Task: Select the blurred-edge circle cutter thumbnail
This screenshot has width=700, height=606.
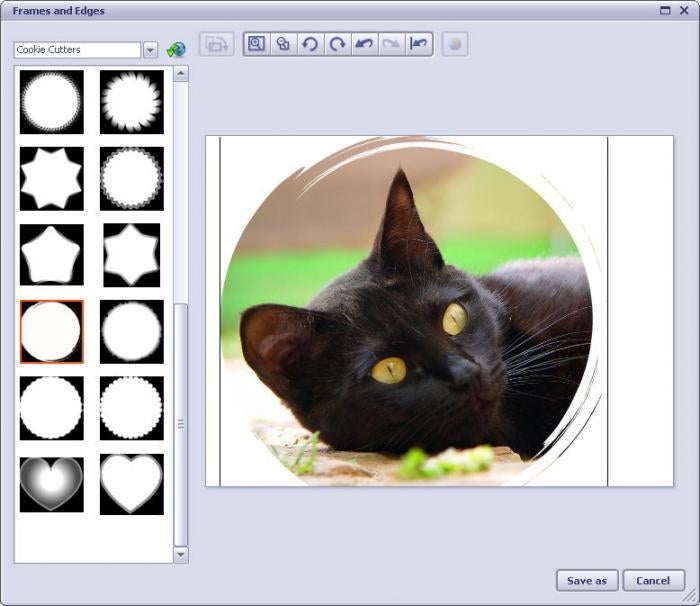Action: pyautogui.click(x=132, y=331)
